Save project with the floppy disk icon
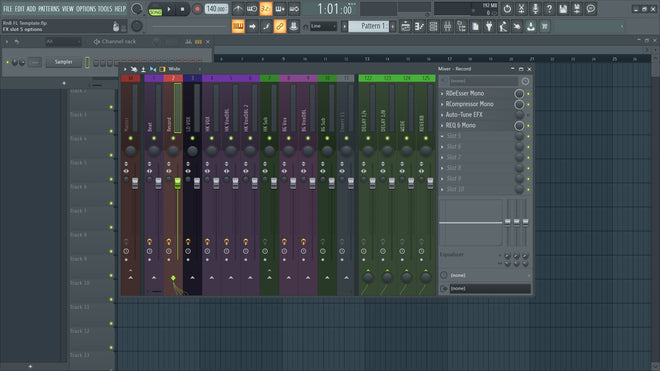The width and height of the screenshot is (660, 371). tap(563, 9)
